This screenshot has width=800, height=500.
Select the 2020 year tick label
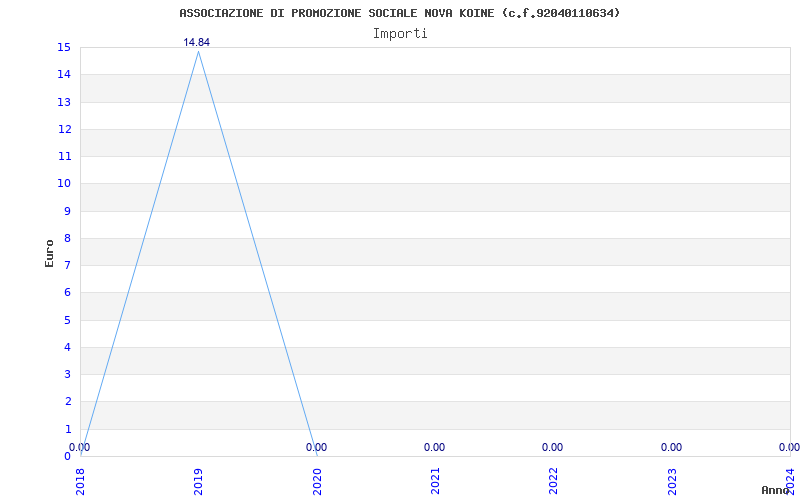click(x=317, y=481)
